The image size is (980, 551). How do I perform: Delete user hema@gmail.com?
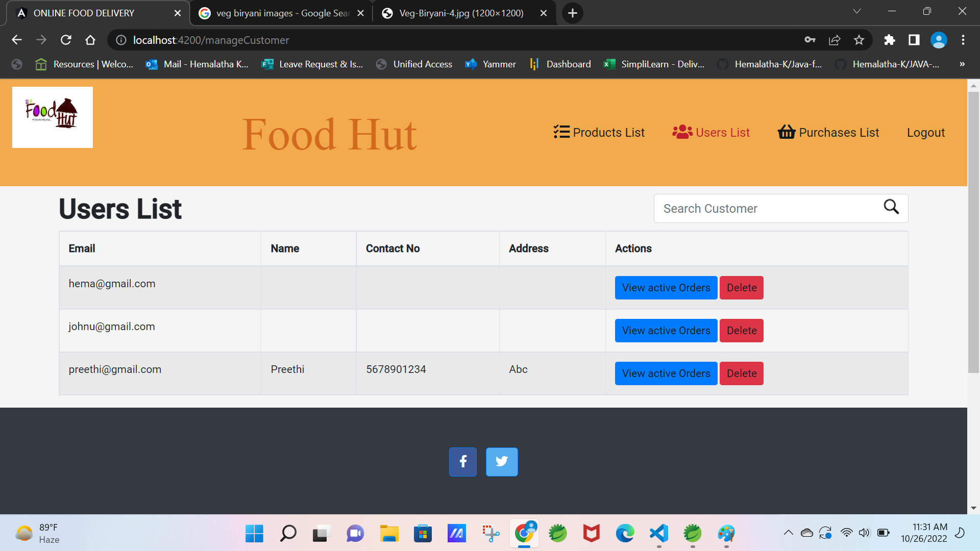(741, 288)
